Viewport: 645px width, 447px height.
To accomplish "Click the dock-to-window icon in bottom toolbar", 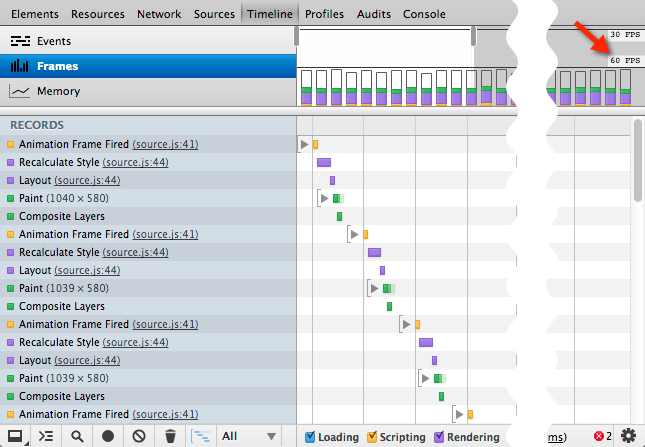I will [15, 436].
